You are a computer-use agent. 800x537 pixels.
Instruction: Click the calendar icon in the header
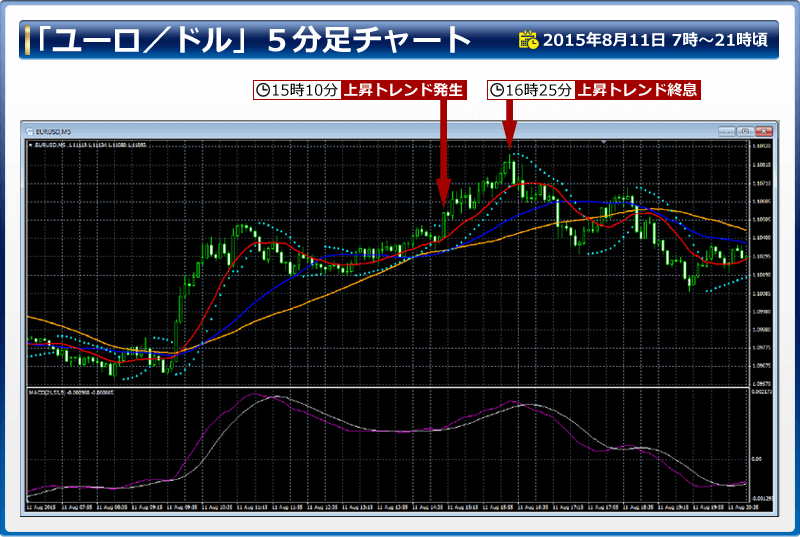(x=529, y=41)
